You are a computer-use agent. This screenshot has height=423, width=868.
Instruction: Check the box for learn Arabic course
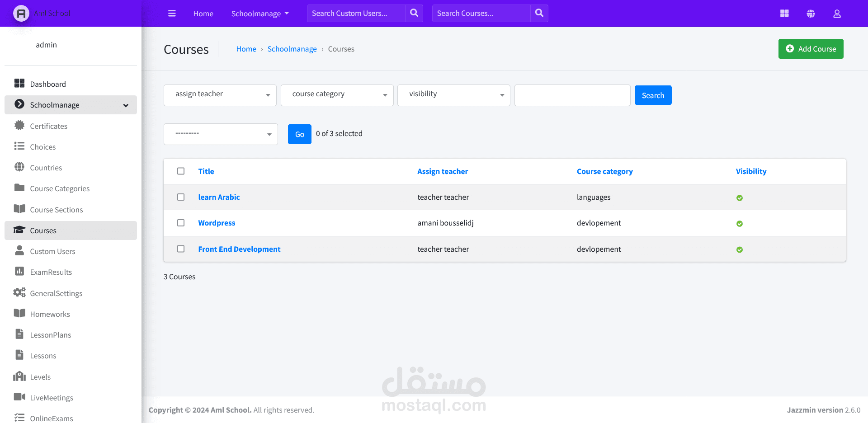click(x=181, y=197)
